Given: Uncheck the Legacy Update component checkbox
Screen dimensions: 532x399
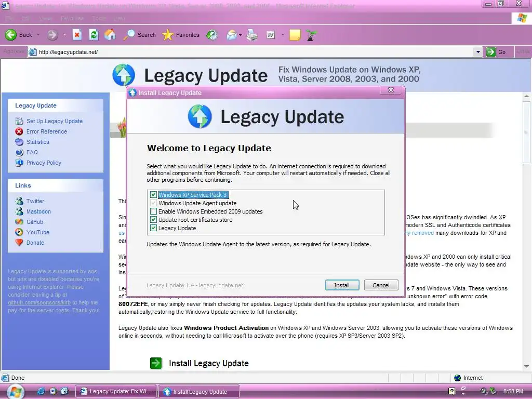Looking at the screenshot, I should pos(153,228).
